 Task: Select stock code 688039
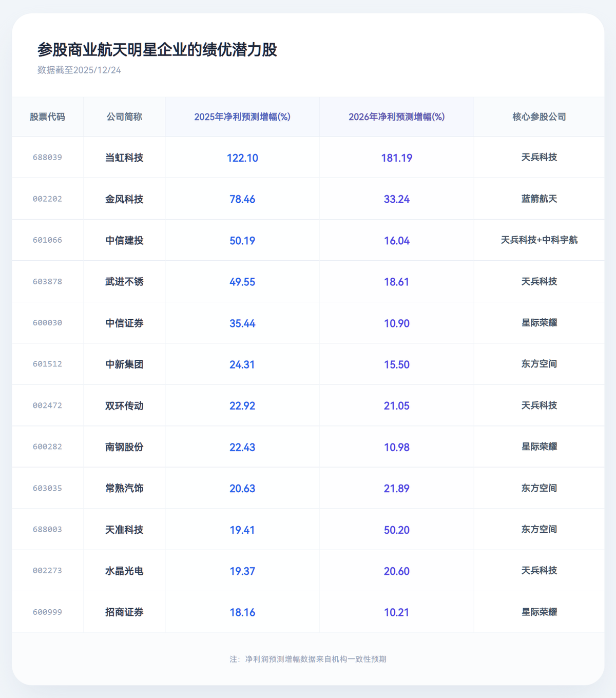[x=47, y=158]
